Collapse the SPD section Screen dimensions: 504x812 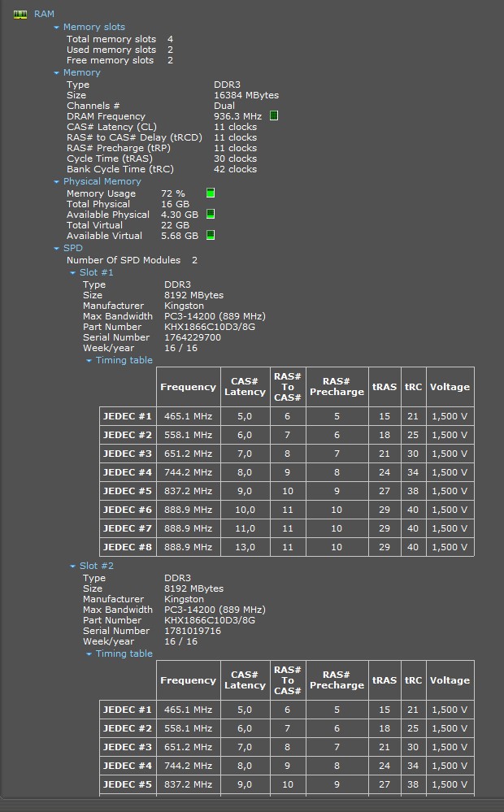point(56,249)
